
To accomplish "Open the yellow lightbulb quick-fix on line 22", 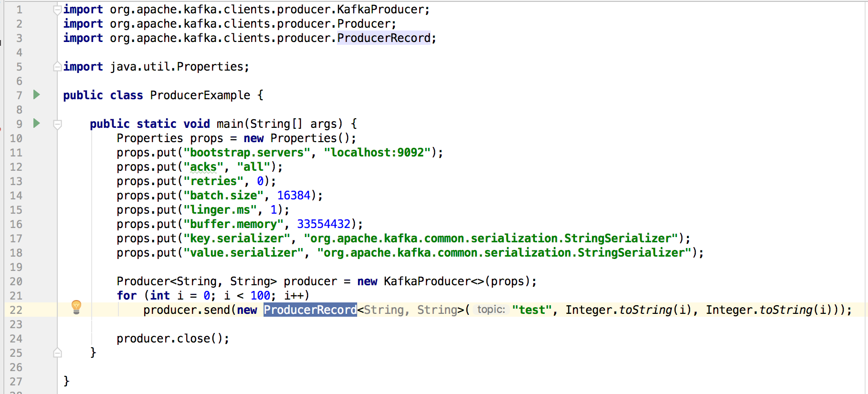I will pyautogui.click(x=76, y=307).
